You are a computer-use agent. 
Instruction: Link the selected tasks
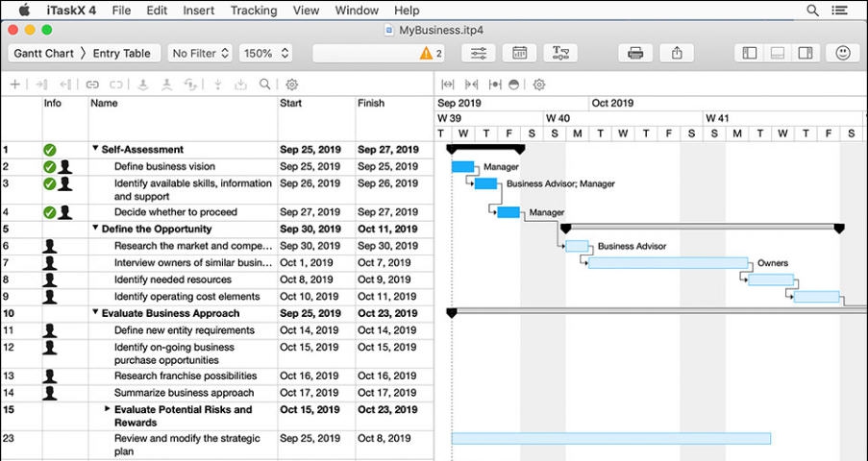click(92, 85)
